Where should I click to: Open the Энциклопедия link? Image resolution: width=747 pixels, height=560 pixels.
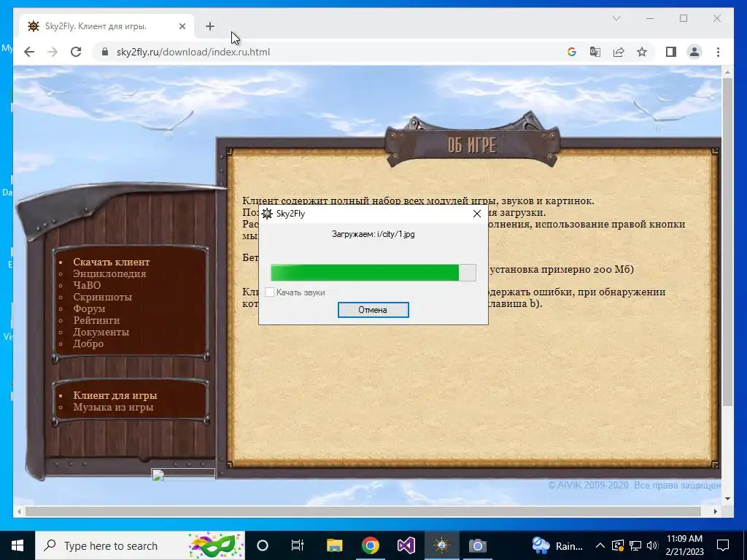pos(109,273)
